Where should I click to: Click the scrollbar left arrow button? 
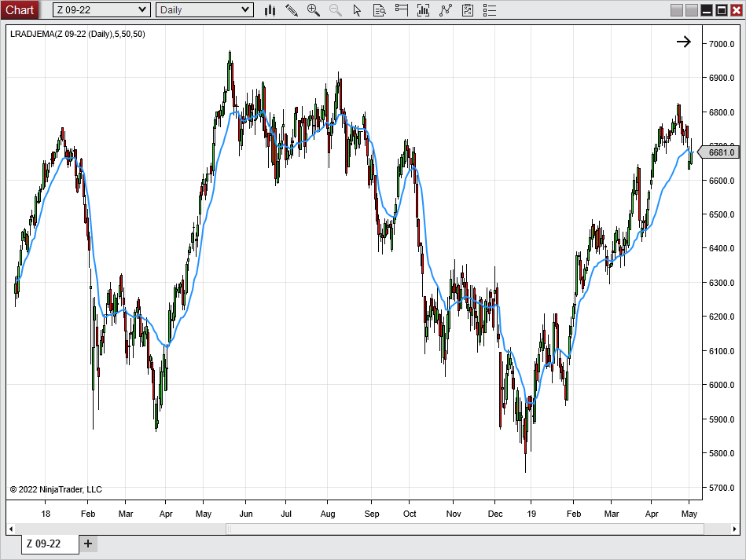point(10,529)
